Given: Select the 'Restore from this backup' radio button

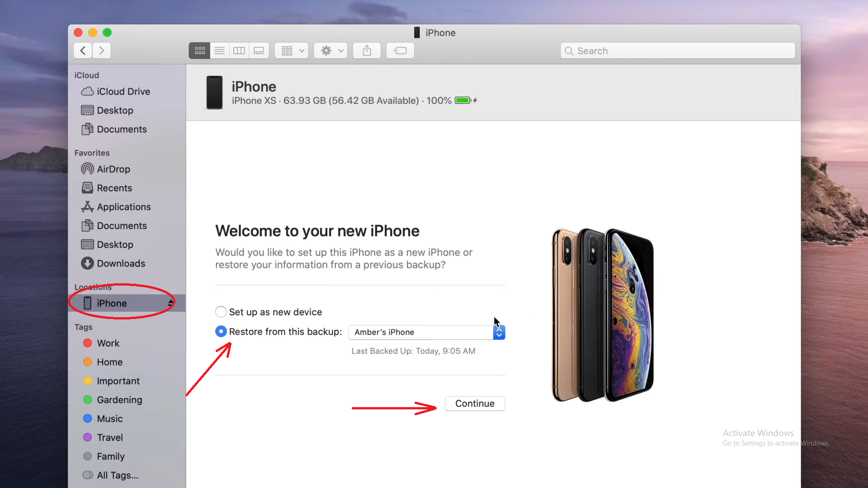Looking at the screenshot, I should [x=221, y=331].
